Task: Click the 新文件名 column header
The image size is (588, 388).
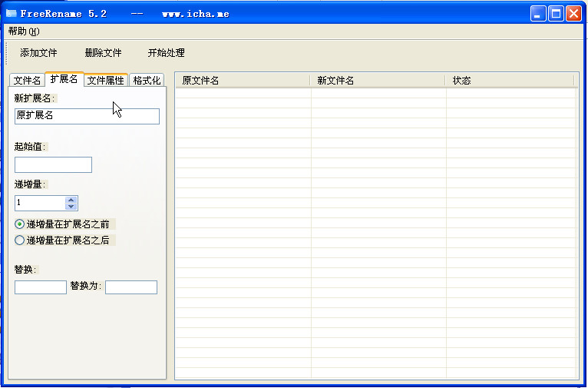Action: (x=378, y=81)
